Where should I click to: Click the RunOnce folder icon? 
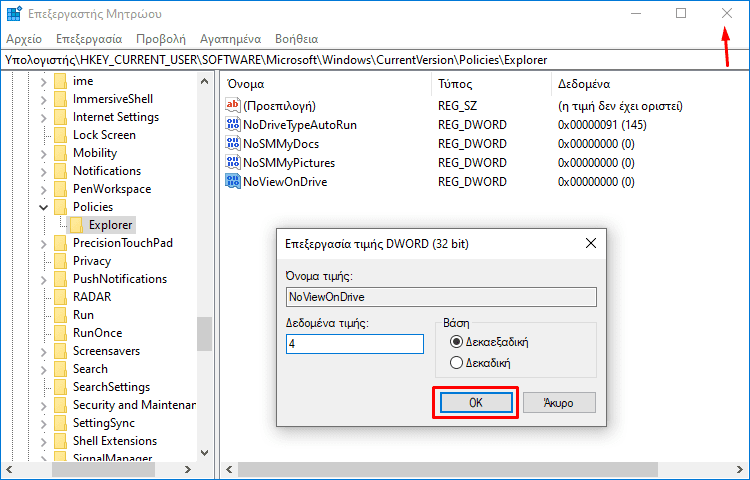tap(60, 333)
